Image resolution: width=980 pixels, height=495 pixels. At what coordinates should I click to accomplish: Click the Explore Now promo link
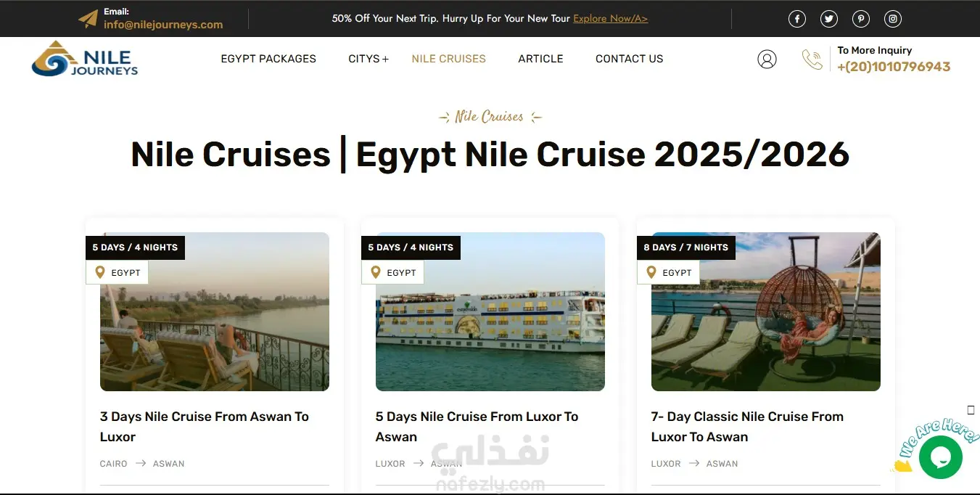(610, 19)
